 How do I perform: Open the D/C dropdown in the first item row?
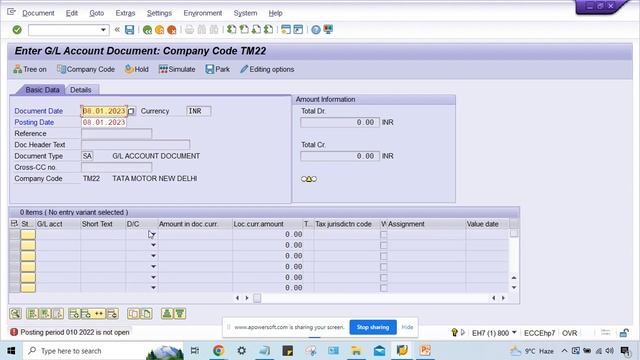click(x=153, y=234)
